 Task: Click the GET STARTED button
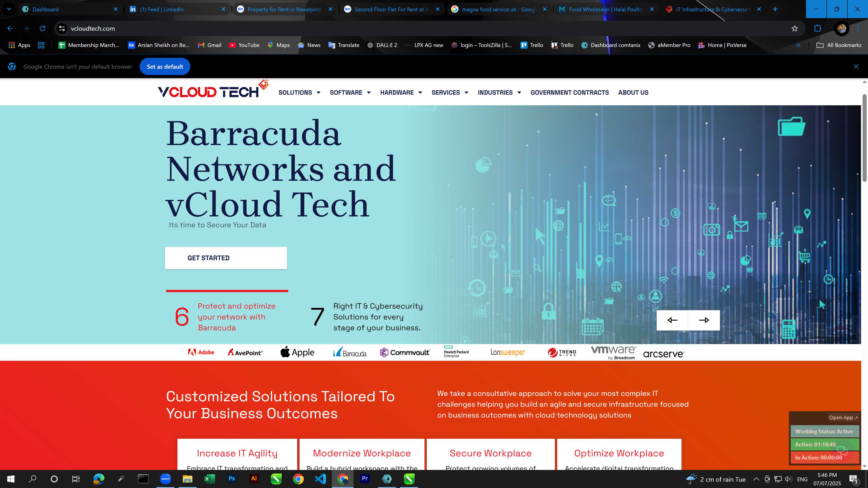coord(226,258)
